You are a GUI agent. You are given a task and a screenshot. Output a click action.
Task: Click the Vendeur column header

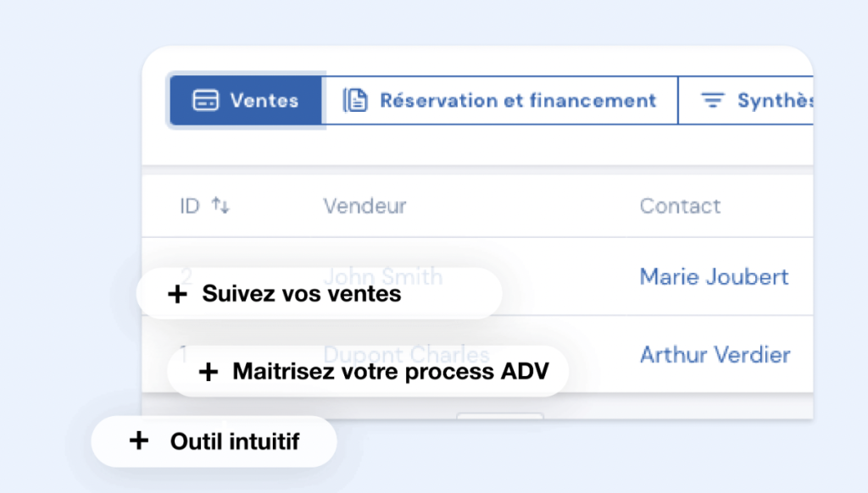[364, 206]
